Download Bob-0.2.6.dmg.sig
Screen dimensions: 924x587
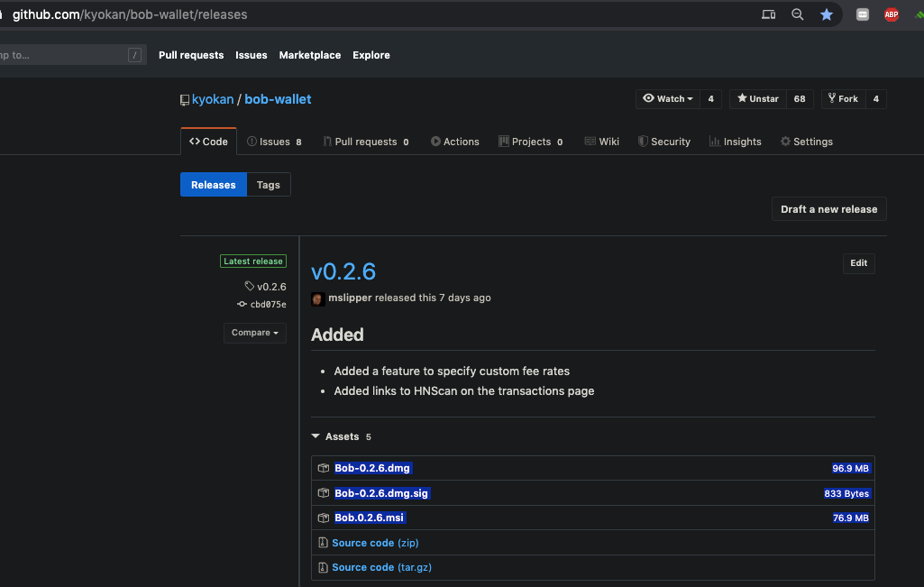click(x=381, y=493)
